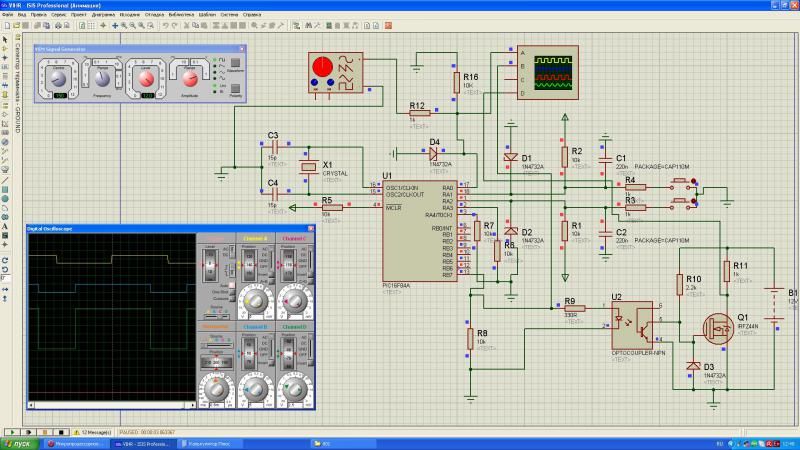Click the Пуск Start button on the taskbar

20,443
